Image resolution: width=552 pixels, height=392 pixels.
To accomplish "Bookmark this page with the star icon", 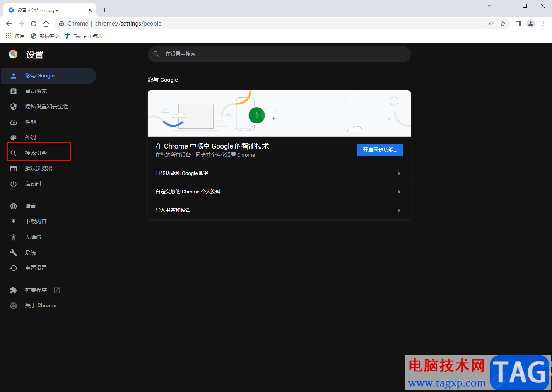I will (x=503, y=24).
